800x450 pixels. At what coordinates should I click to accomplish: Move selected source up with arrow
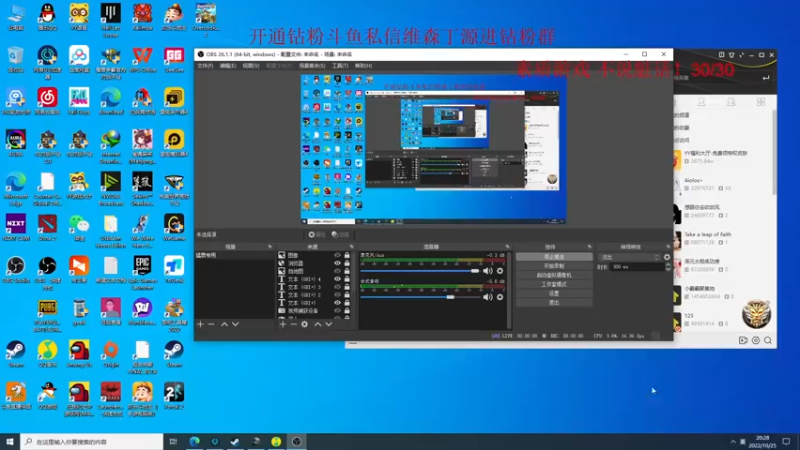318,324
